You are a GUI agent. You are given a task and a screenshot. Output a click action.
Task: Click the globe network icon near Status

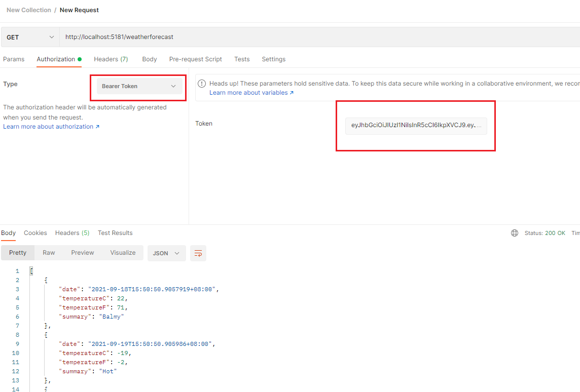(x=515, y=233)
